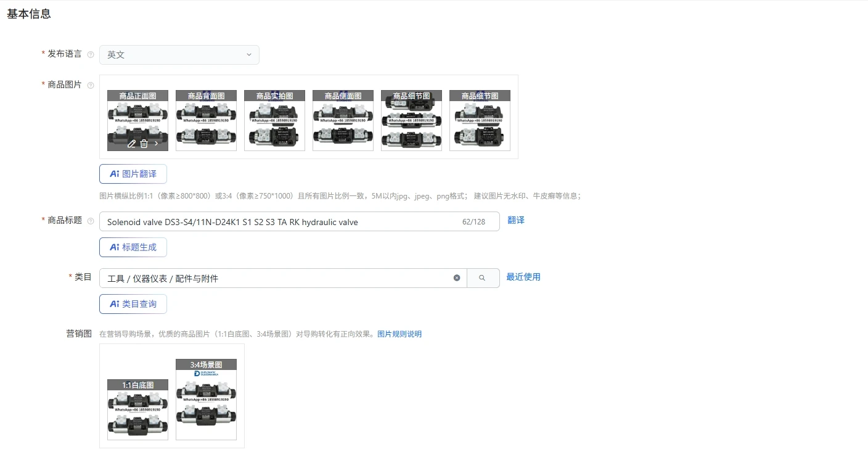868x452 pixels.
Task: Click the 商品标题 field label
Action: coord(65,220)
